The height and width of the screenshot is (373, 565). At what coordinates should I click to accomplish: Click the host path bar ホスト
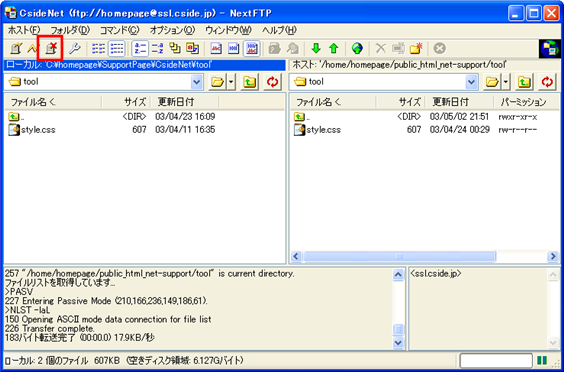[425, 65]
